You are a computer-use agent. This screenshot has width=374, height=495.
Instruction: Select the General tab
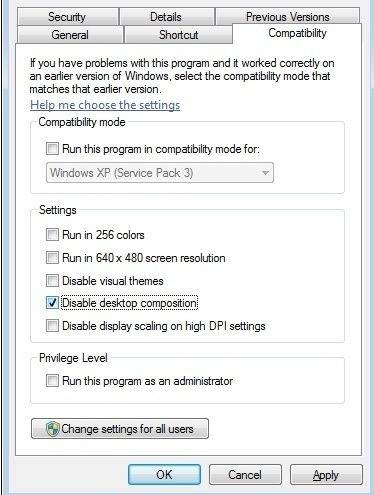coord(70,34)
